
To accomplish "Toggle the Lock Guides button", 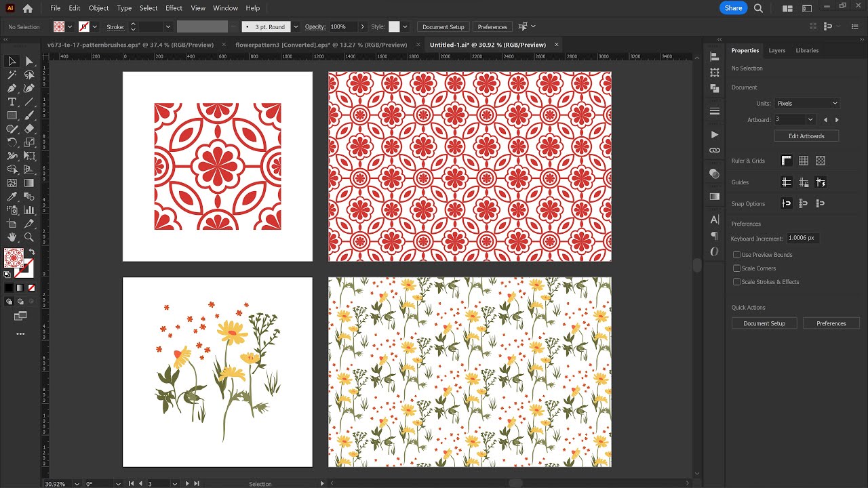I will [x=804, y=182].
